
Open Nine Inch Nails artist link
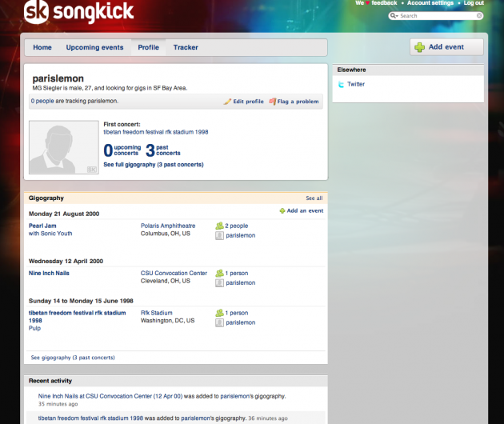coord(49,274)
